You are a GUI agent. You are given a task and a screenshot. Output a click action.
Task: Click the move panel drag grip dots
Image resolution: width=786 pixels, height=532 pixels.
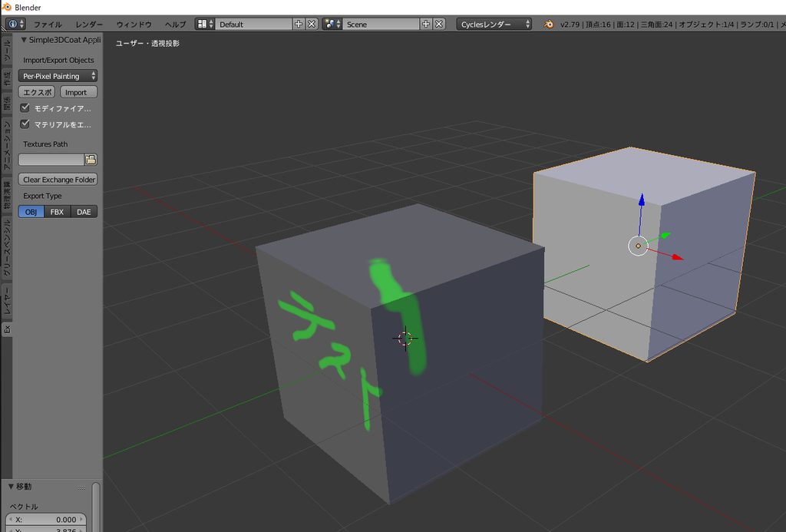81,487
